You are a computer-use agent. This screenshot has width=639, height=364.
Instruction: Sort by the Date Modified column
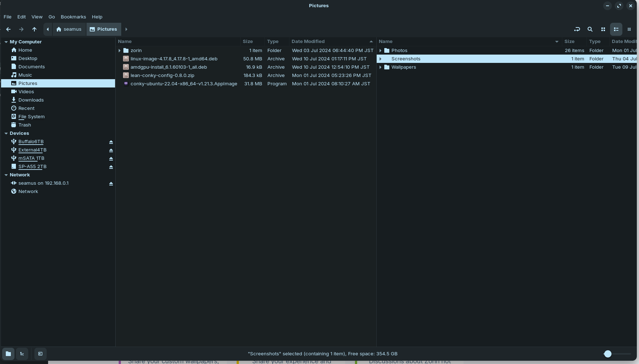click(308, 42)
